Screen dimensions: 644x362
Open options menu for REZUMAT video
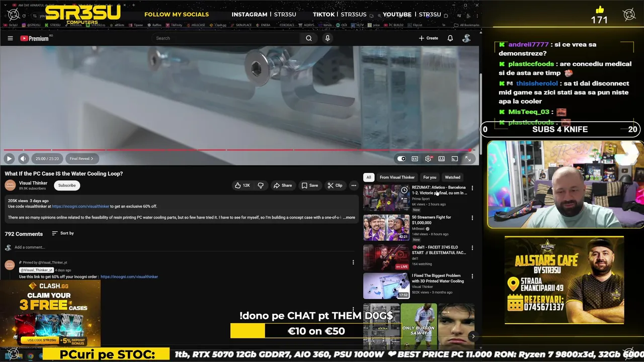click(472, 188)
